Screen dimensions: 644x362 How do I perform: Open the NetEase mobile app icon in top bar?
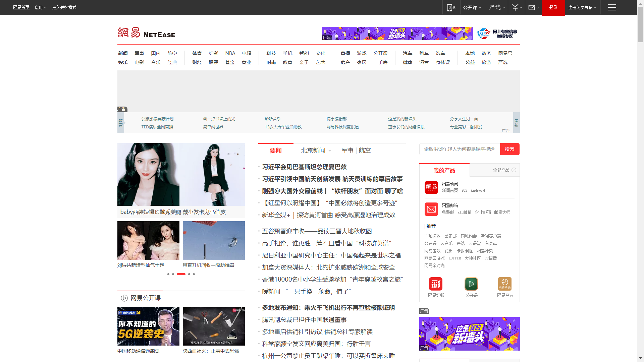451,7
